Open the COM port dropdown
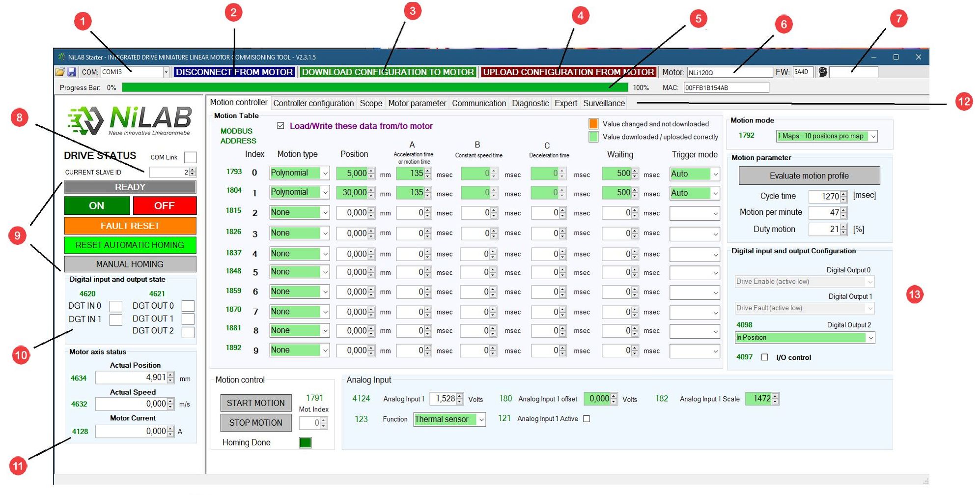 (x=166, y=72)
